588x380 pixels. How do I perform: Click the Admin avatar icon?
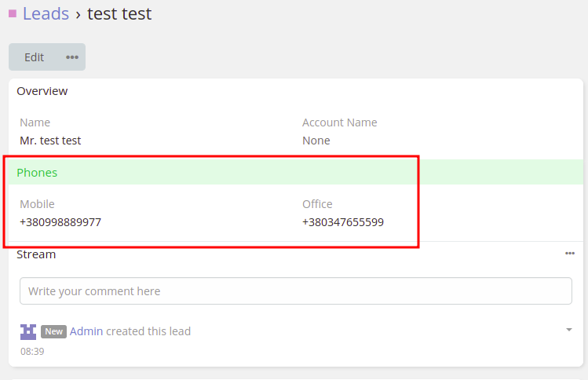28,331
